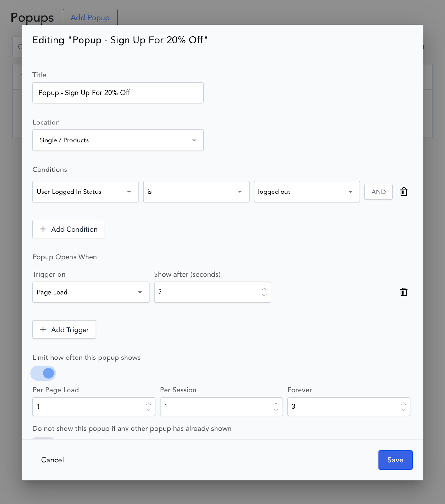
Task: Click into the Title text field
Action: pos(118,93)
